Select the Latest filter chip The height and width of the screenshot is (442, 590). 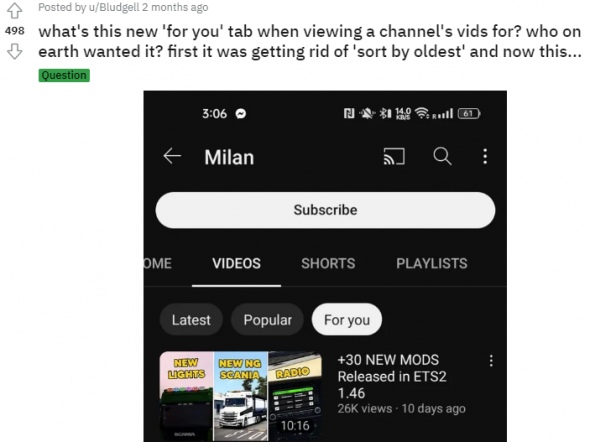tap(191, 320)
